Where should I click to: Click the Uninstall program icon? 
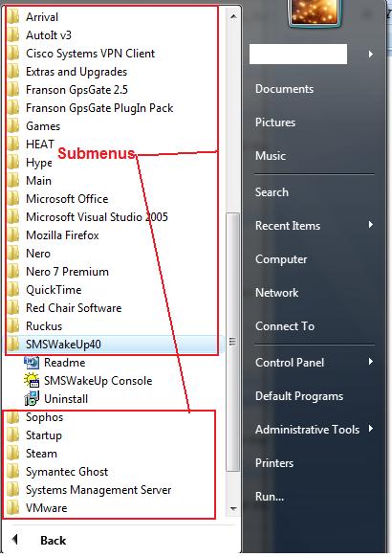click(x=32, y=398)
